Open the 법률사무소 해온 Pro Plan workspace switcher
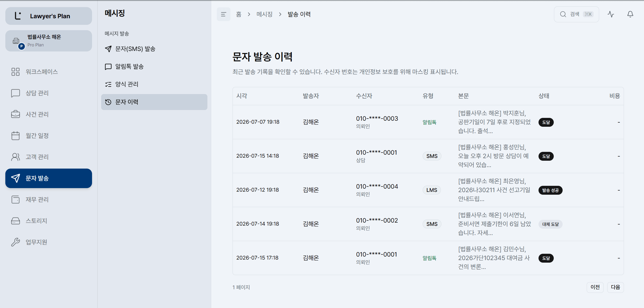 (49, 41)
